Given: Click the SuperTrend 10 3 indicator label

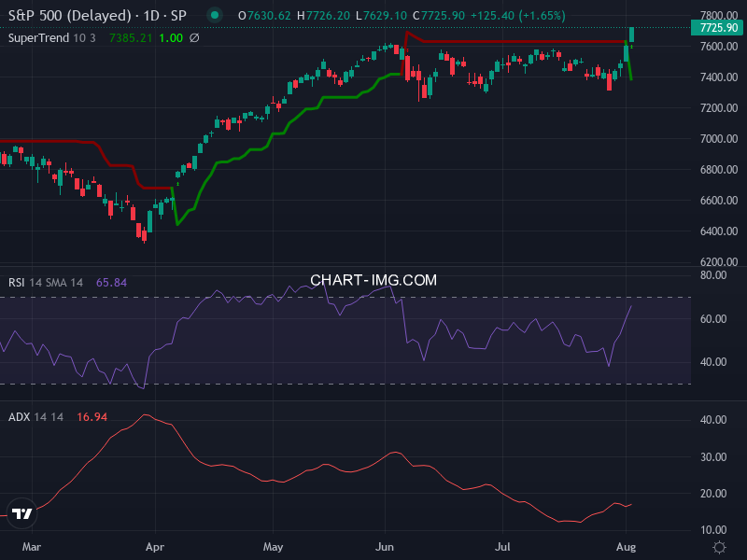Looking at the screenshot, I should pyautogui.click(x=52, y=38).
